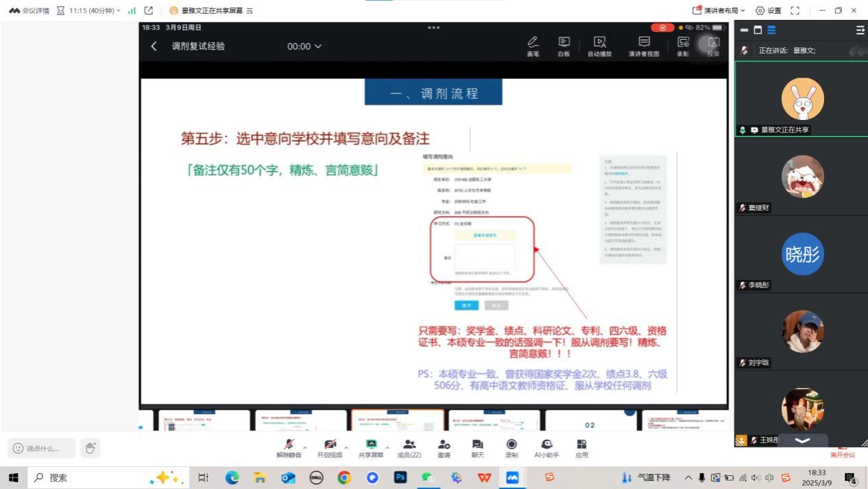This screenshot has width=868, height=489.
Task: Start recording with the 录制 meeting button
Action: 511,448
